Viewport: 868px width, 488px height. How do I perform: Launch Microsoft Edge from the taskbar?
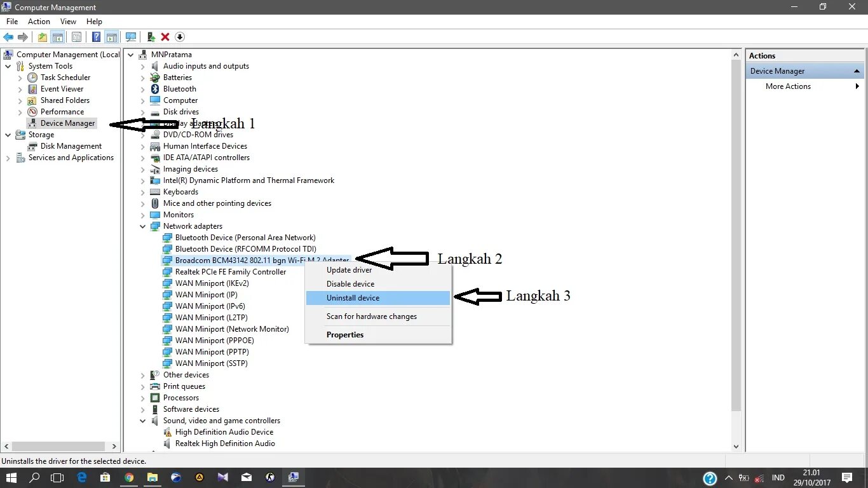coord(82,477)
